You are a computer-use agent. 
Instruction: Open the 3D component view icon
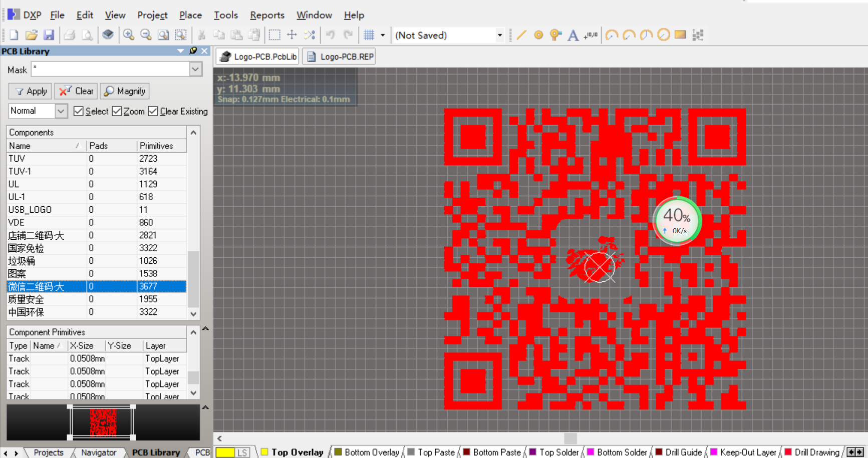[x=108, y=35]
